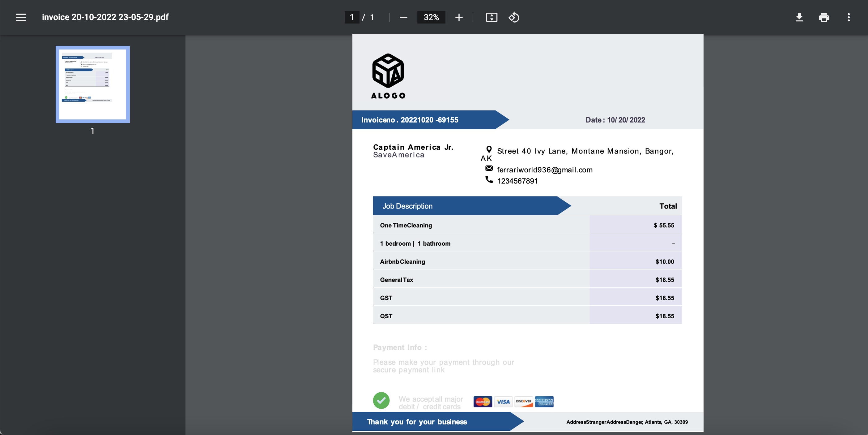
Task: Click the 'Payment Info :' heading
Action: pos(400,347)
